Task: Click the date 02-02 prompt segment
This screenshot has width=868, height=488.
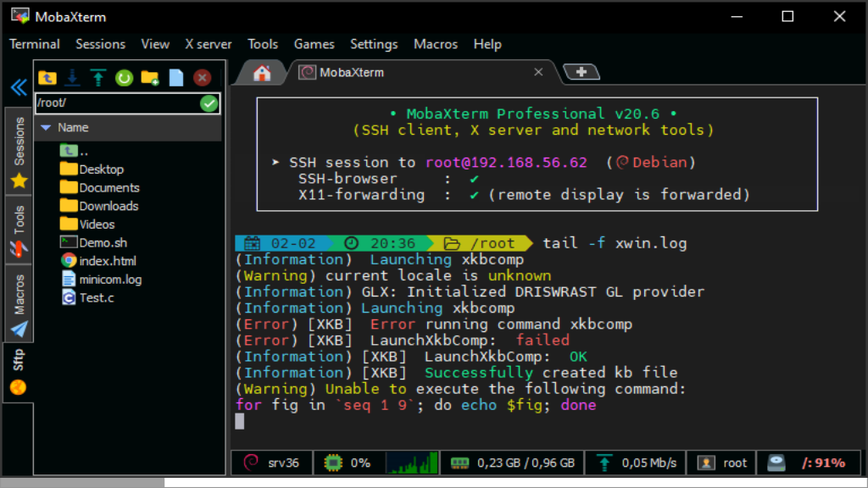Action: 282,243
